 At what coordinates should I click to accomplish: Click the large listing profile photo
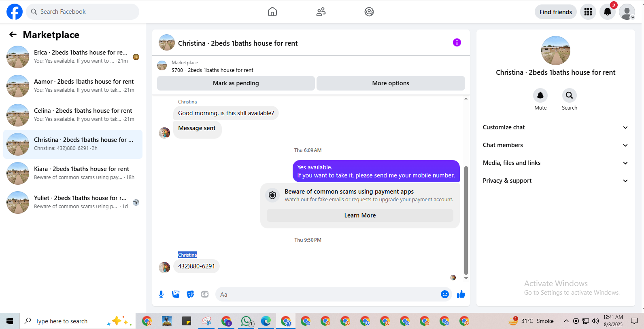tap(556, 51)
